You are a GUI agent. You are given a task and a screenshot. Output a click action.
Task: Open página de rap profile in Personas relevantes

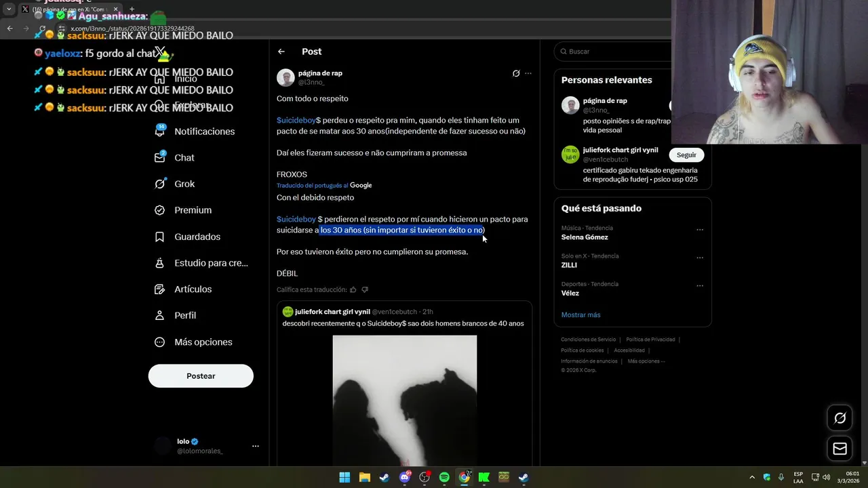(605, 100)
